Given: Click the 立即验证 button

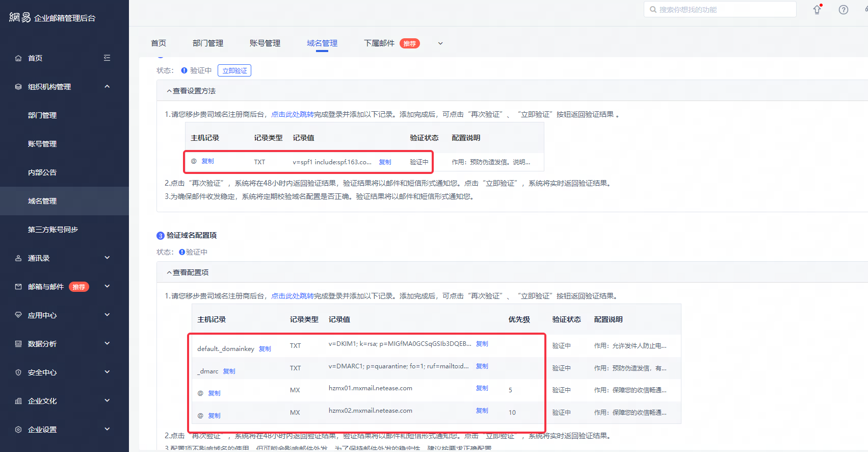Looking at the screenshot, I should pyautogui.click(x=234, y=70).
